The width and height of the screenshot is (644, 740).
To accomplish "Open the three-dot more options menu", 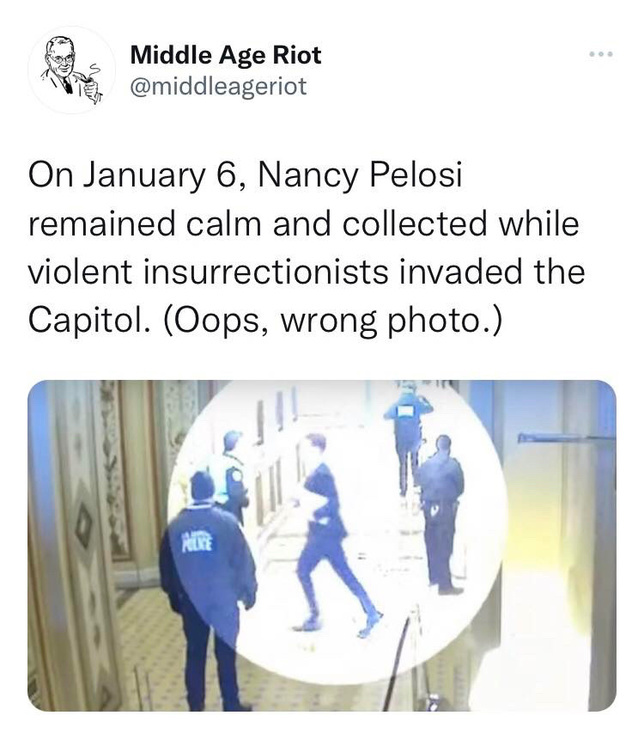I will point(601,54).
